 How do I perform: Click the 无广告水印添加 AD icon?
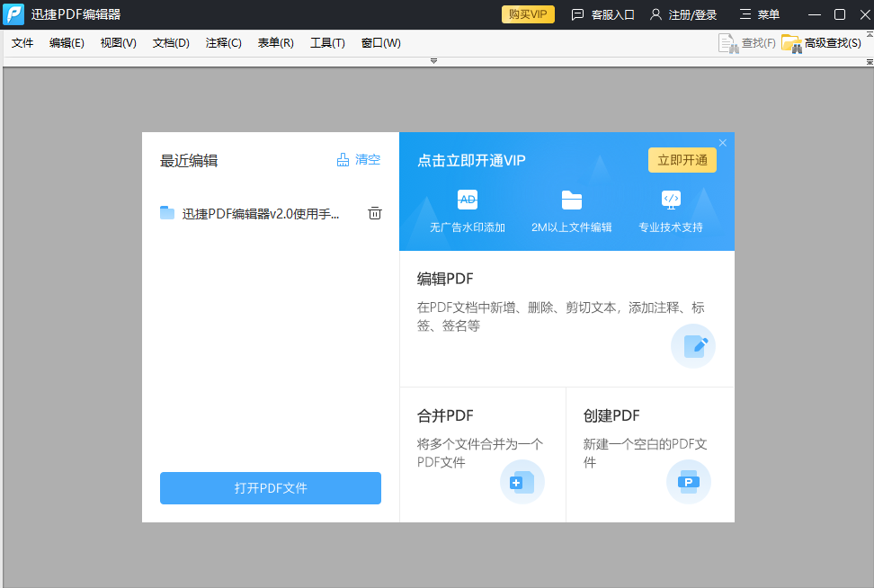(x=468, y=200)
